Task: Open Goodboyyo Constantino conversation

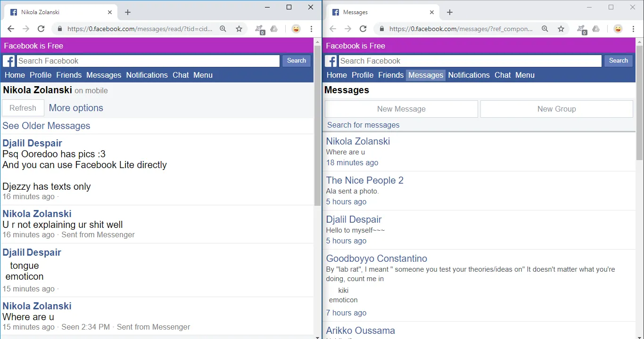Action: point(377,258)
